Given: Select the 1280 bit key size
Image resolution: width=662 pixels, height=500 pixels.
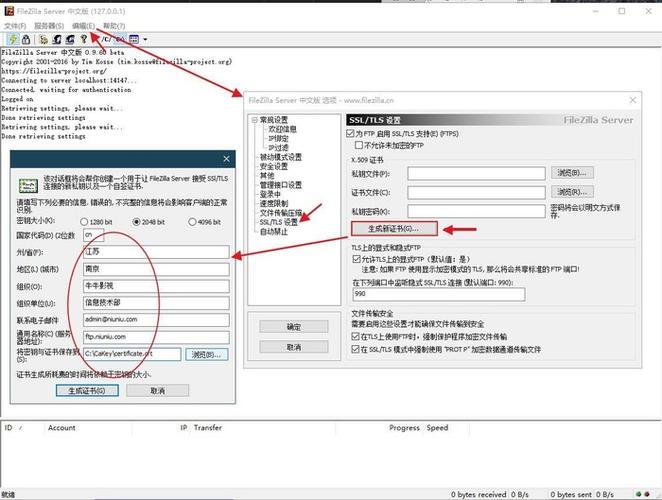Looking at the screenshot, I should (x=84, y=222).
